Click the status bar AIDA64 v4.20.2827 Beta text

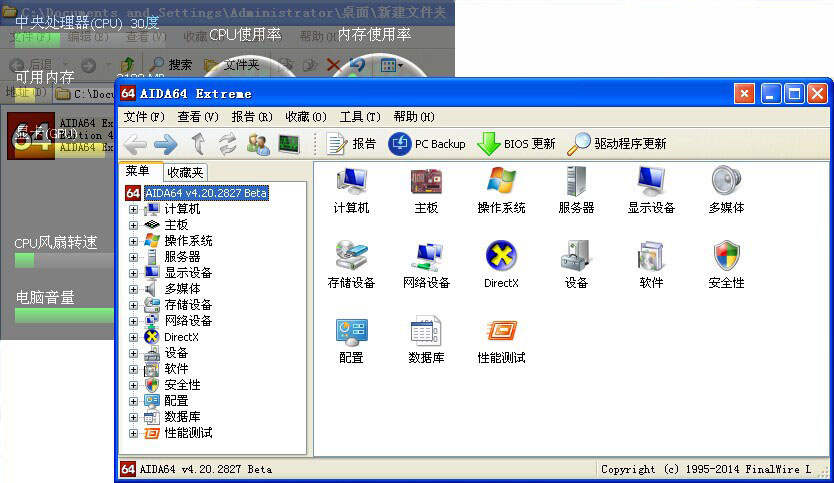pyautogui.click(x=205, y=469)
